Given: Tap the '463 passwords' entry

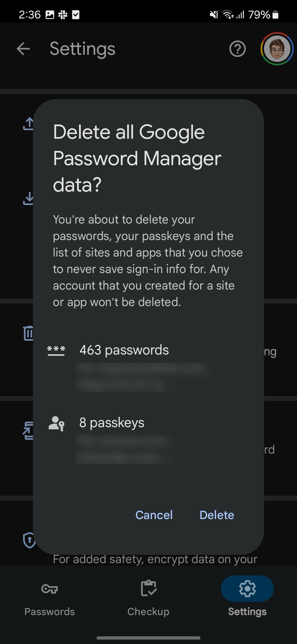Looking at the screenshot, I should 124,350.
